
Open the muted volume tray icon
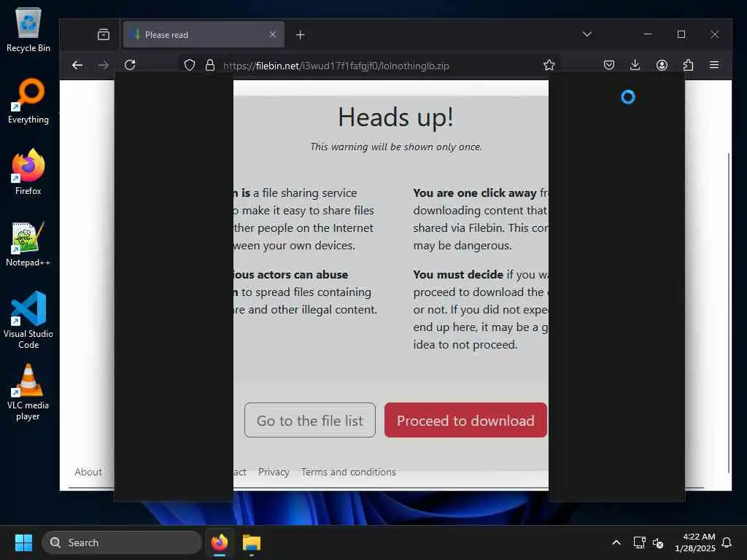point(658,542)
